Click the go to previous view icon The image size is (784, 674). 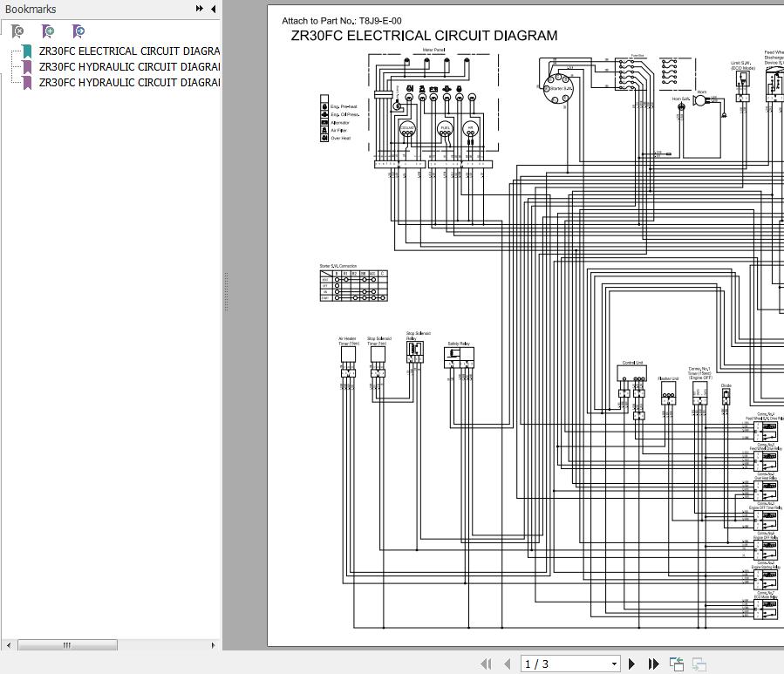pyautogui.click(x=677, y=664)
